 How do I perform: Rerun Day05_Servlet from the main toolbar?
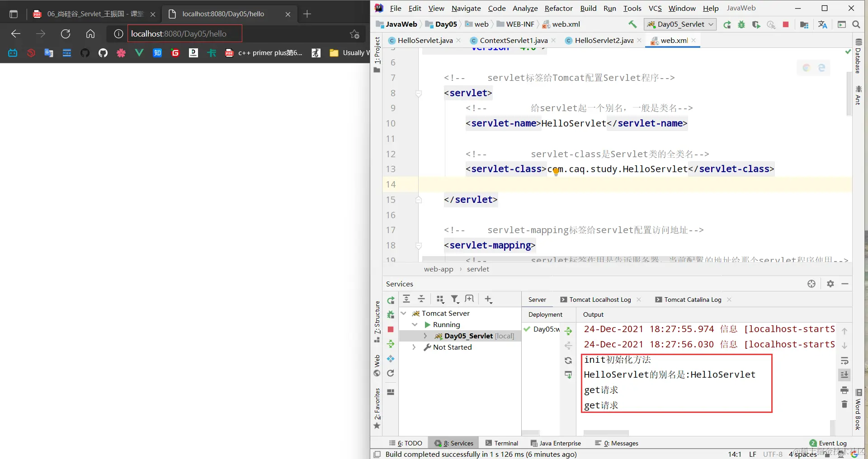(727, 24)
